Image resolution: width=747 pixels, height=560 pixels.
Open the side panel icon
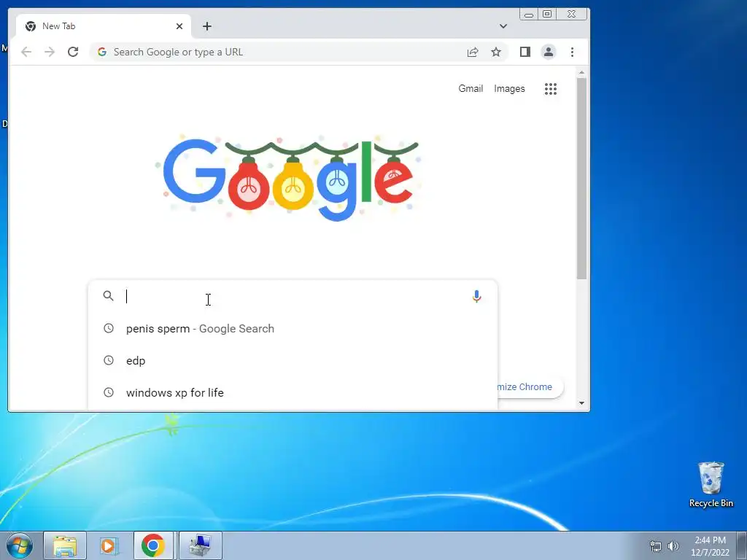(525, 52)
